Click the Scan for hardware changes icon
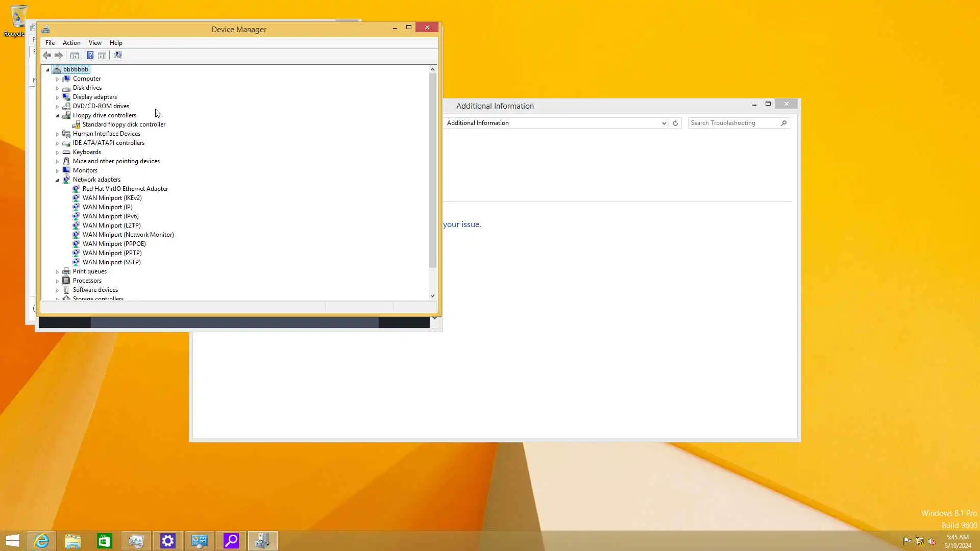The image size is (980, 551). tap(118, 55)
